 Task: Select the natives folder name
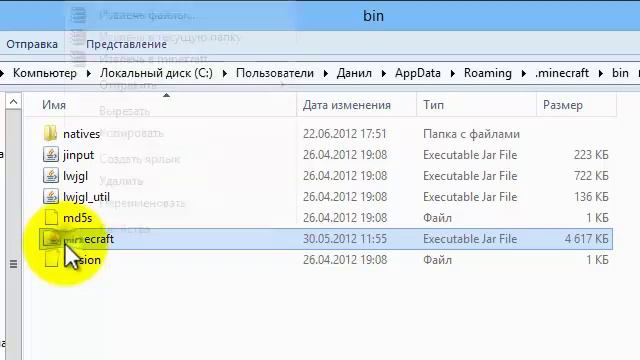click(x=81, y=134)
